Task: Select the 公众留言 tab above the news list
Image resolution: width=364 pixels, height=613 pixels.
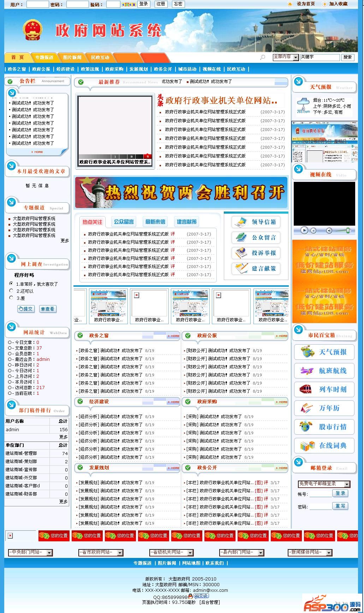Action: click(x=124, y=222)
